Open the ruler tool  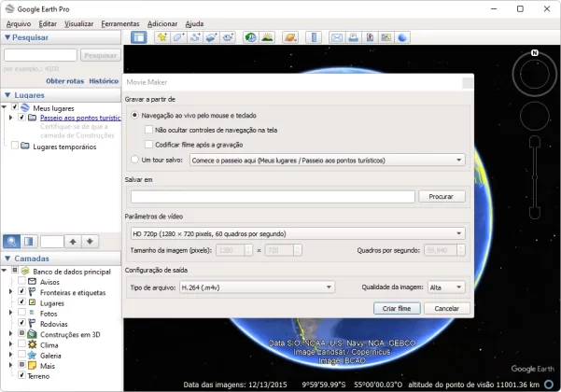tap(314, 37)
